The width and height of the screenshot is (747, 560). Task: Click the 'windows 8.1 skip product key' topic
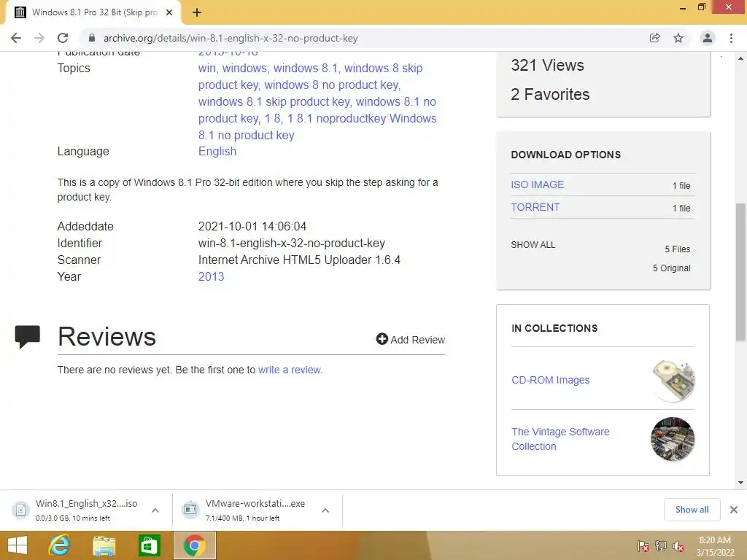[274, 102]
